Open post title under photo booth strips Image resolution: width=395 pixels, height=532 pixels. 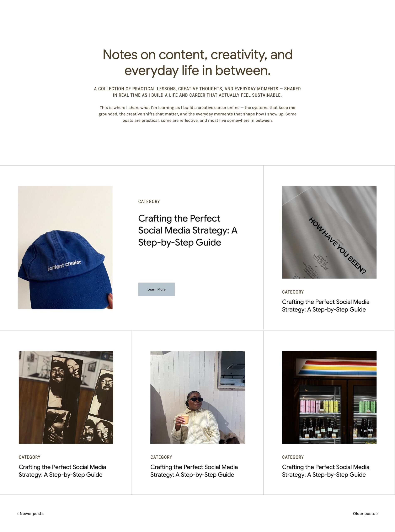pyautogui.click(x=62, y=471)
